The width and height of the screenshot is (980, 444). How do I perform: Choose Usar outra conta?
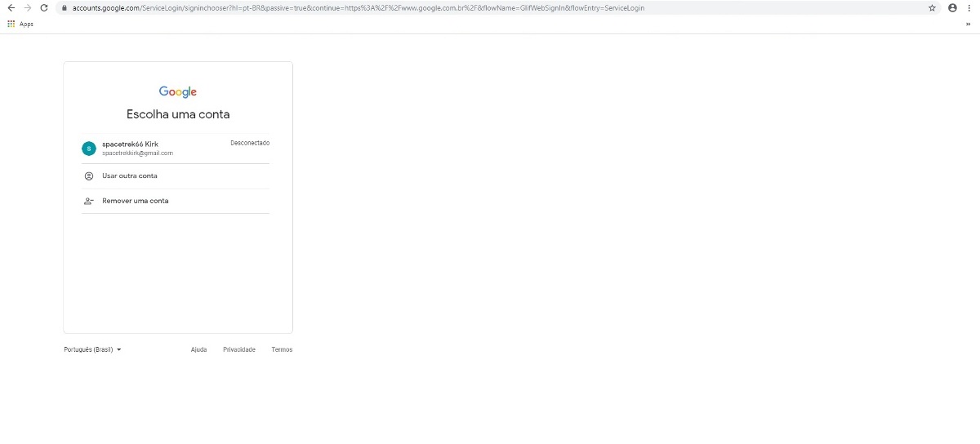pos(176,176)
